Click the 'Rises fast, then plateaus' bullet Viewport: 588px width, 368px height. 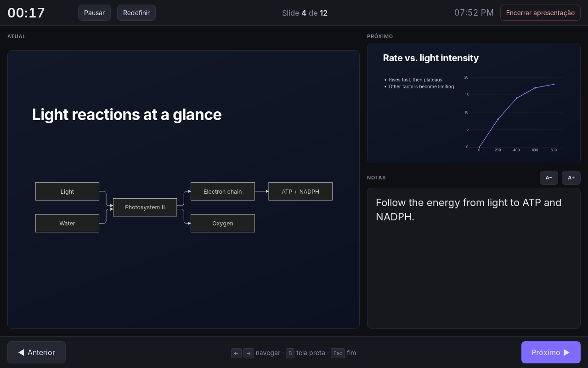[415, 80]
